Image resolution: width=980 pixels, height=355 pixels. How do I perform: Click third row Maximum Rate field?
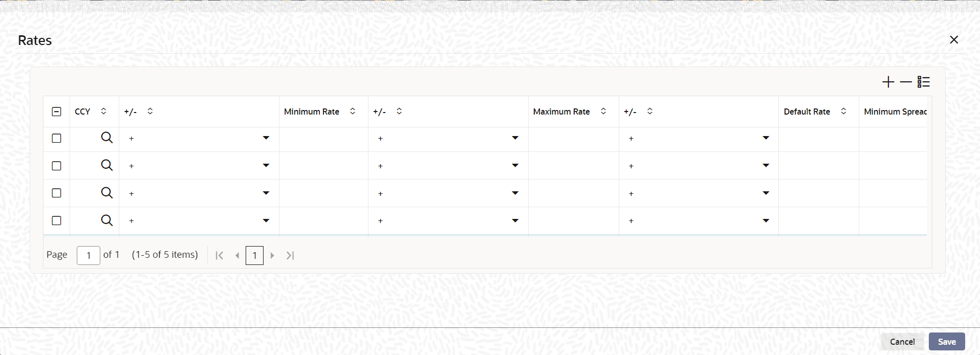pyautogui.click(x=574, y=193)
